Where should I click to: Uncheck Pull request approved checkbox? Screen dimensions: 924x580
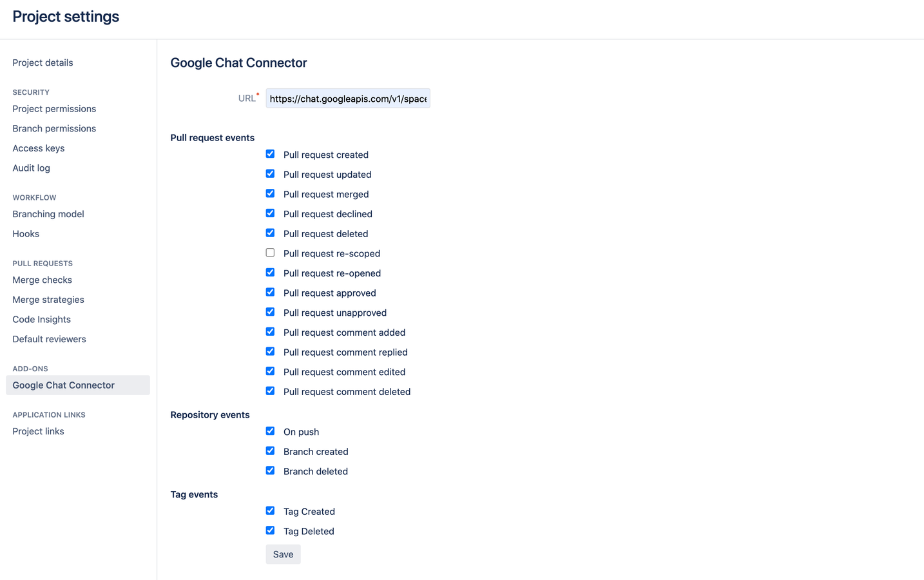coord(270,293)
